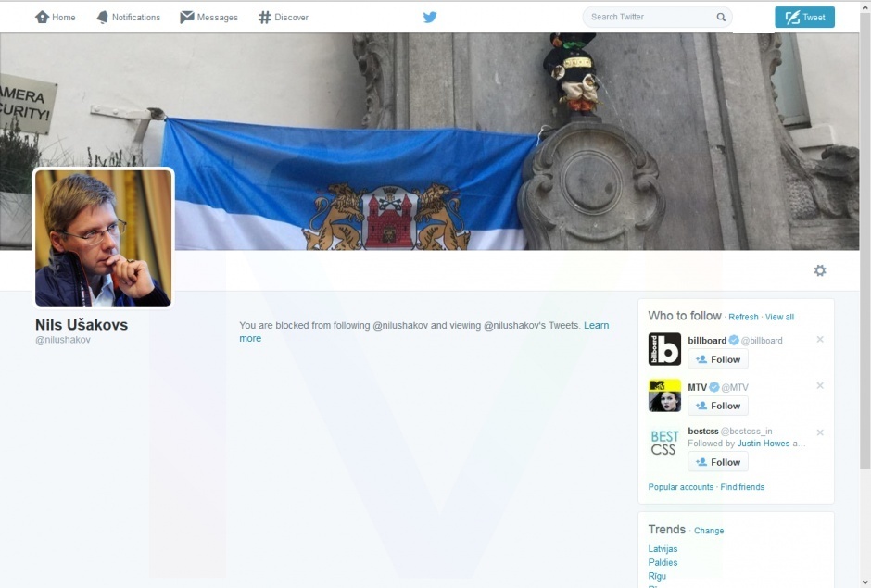Click inside the Search Twitter field

click(649, 17)
